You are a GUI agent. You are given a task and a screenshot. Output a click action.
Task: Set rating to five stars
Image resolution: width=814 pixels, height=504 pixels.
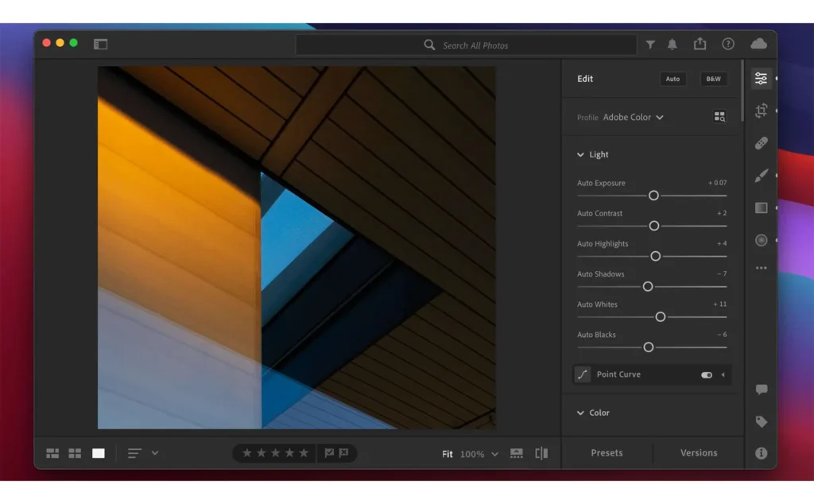click(304, 453)
